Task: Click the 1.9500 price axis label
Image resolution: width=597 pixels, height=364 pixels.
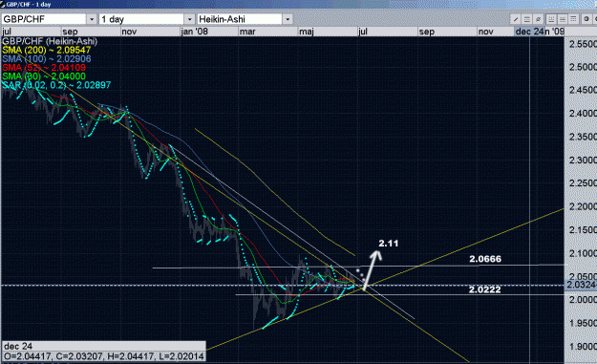Action: (x=583, y=323)
